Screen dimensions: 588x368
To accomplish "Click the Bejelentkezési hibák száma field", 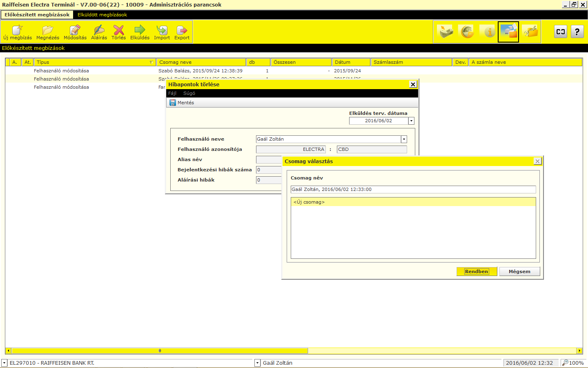I will tap(269, 170).
